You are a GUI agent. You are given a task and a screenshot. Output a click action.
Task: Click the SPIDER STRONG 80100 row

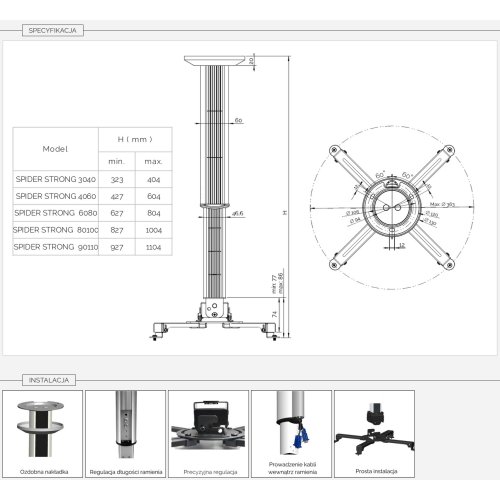[92, 230]
